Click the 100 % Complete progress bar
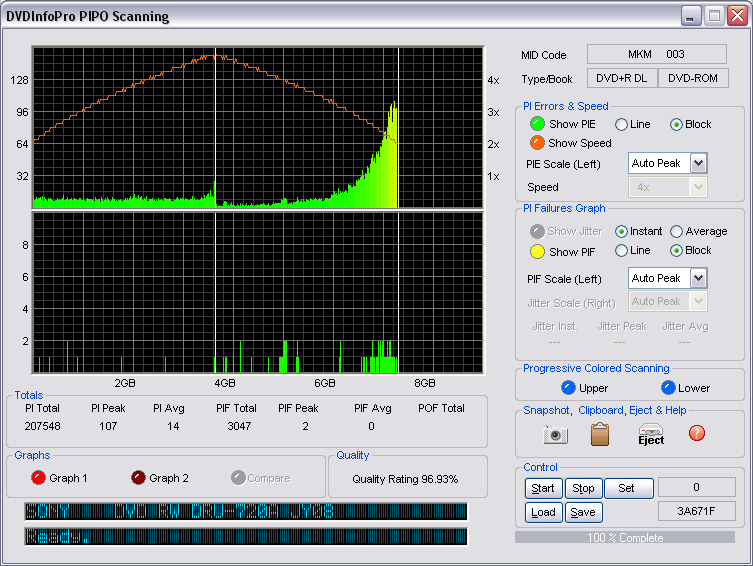This screenshot has width=753, height=566. pyautogui.click(x=625, y=537)
